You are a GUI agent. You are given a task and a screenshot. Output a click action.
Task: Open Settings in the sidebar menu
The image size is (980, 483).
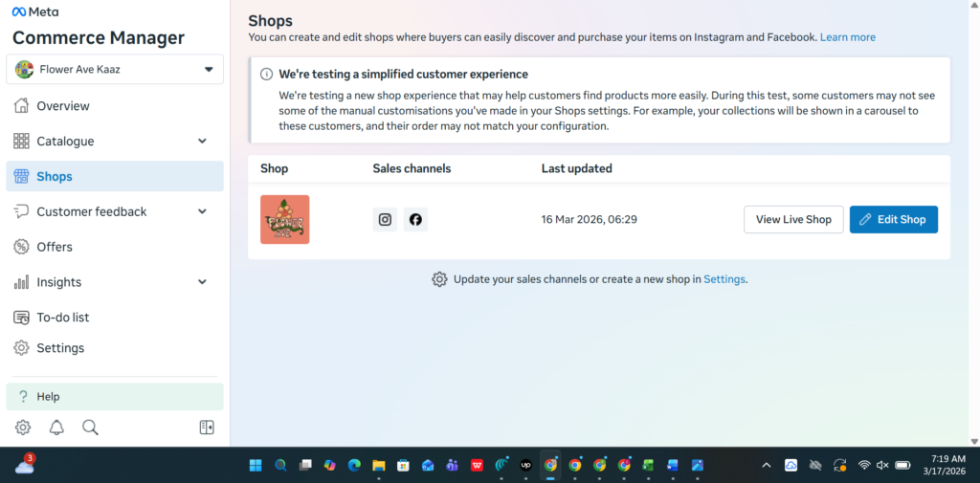(x=115, y=348)
